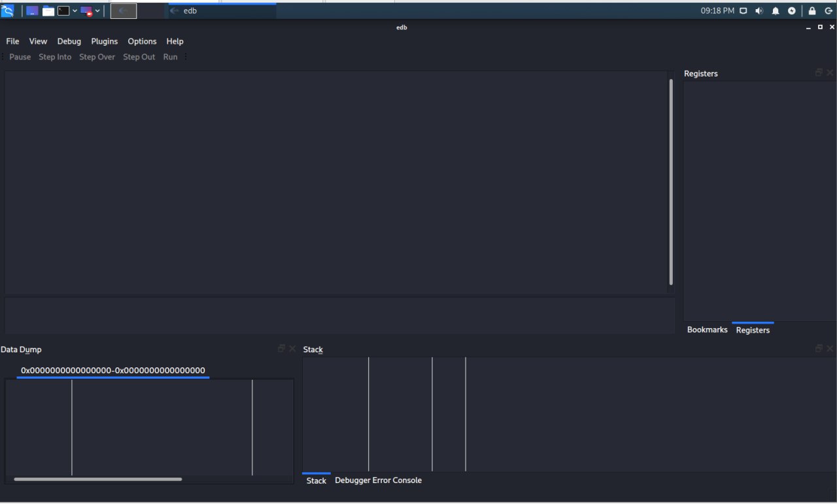Launch the terminal emulator from the panel
The image size is (837, 504).
click(x=63, y=11)
